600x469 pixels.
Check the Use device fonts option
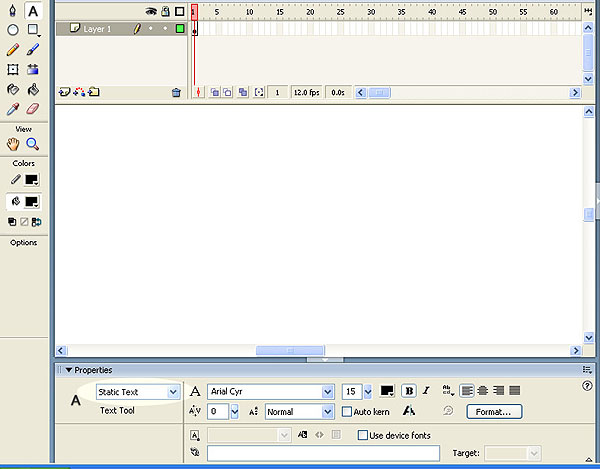tap(363, 435)
